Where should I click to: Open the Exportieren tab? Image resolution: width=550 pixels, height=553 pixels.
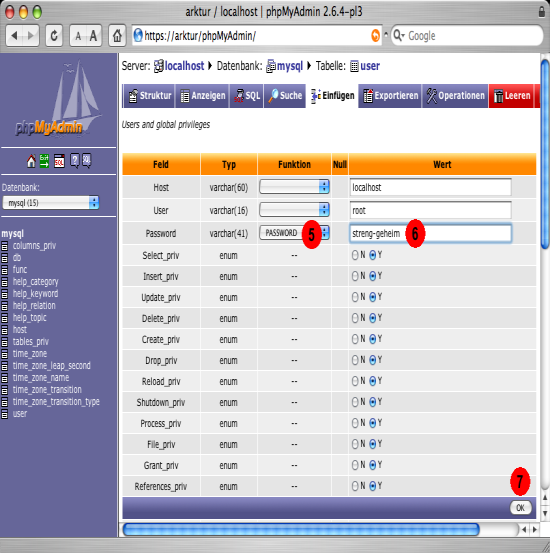(390, 96)
